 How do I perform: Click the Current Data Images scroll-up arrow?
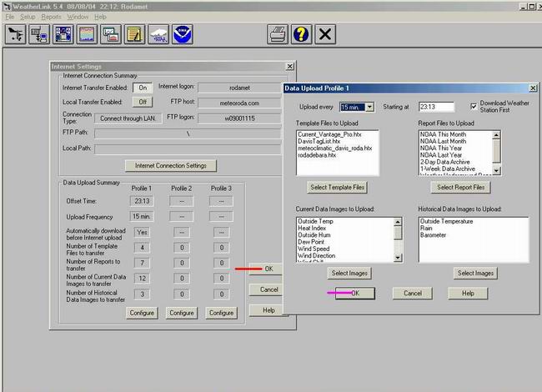click(398, 222)
